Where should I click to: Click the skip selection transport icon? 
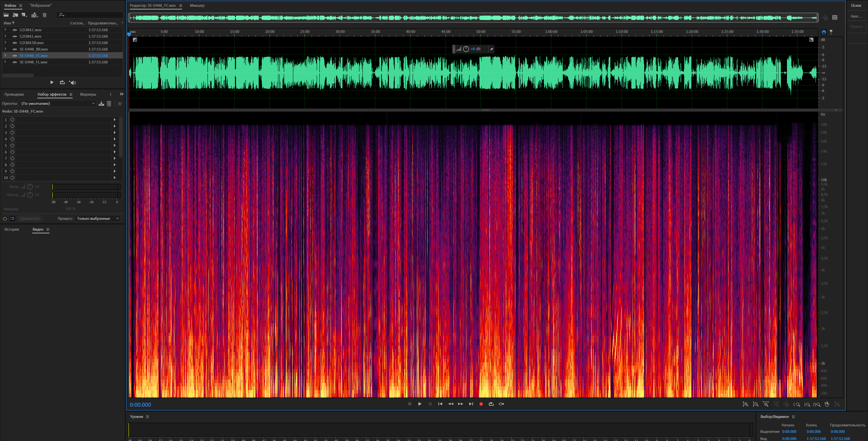501,404
